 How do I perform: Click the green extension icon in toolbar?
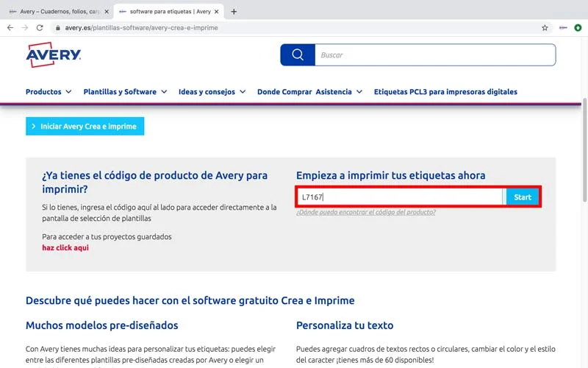[578, 28]
